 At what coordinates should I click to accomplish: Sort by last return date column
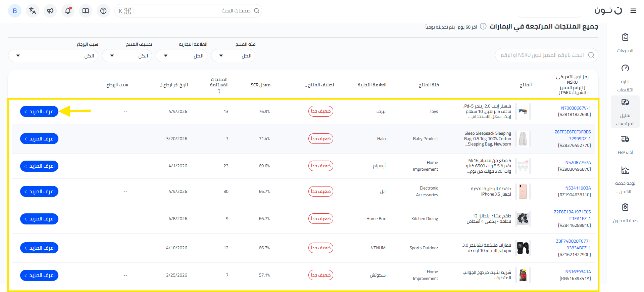click(x=174, y=85)
